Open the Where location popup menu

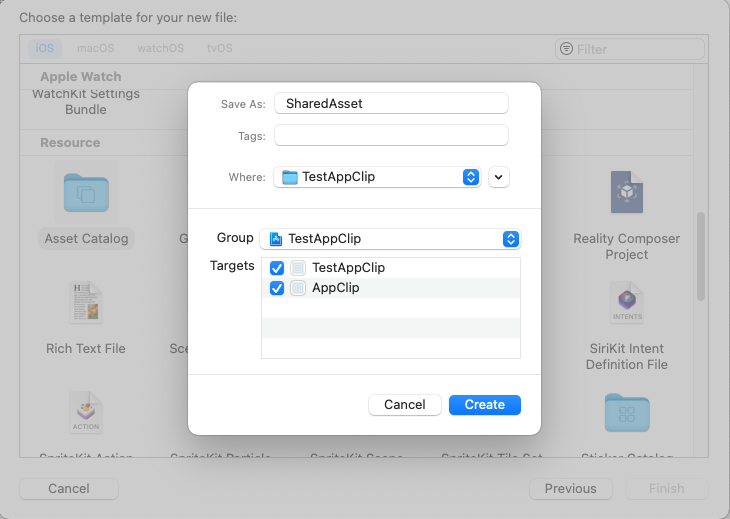coord(377,177)
